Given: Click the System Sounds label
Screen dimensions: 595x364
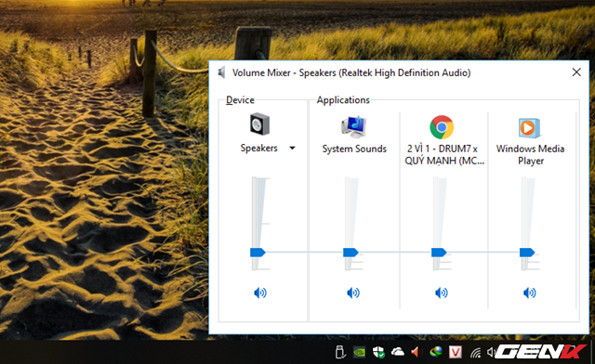Looking at the screenshot, I should [x=354, y=149].
